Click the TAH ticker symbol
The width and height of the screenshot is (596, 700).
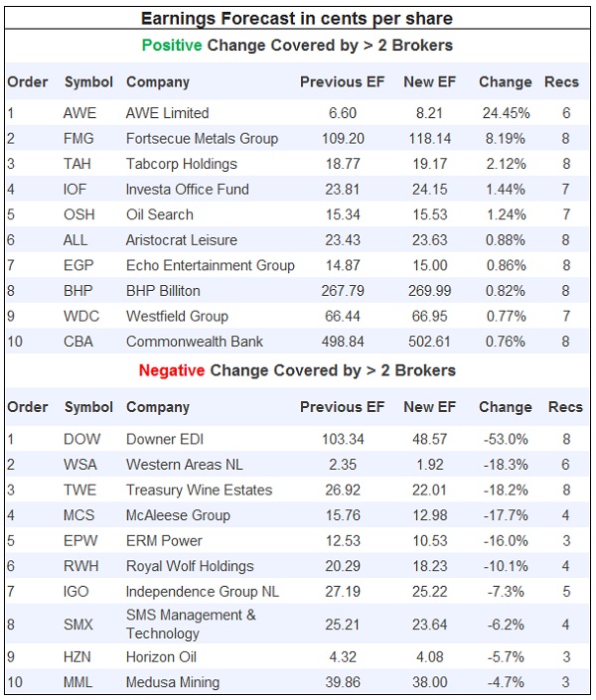click(78, 164)
